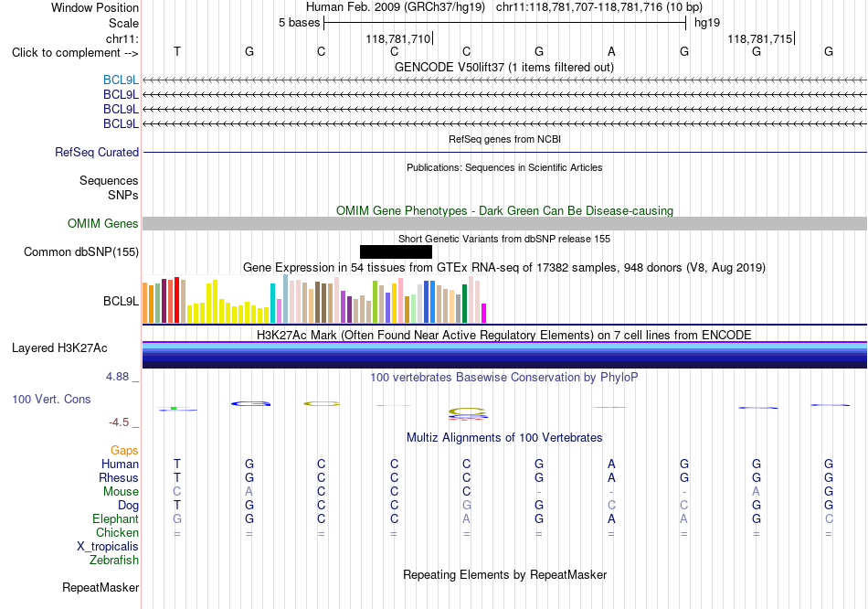Image resolution: width=868 pixels, height=609 pixels.
Task: Click the "chr11:118,781,707-118,781,716 (10 bp)" coordinates
Action: click(x=599, y=7)
